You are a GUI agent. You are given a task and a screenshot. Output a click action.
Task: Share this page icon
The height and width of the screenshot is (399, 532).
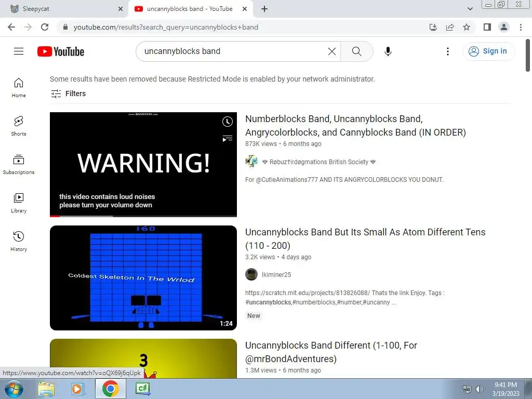pos(450,27)
